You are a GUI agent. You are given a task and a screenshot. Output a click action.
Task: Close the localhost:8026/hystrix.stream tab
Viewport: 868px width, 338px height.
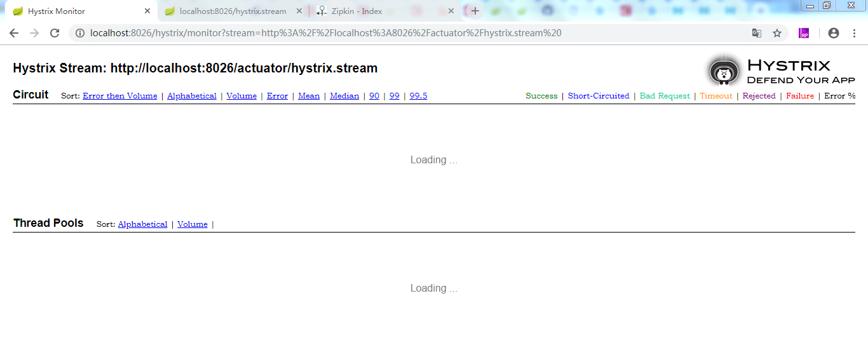click(x=299, y=11)
